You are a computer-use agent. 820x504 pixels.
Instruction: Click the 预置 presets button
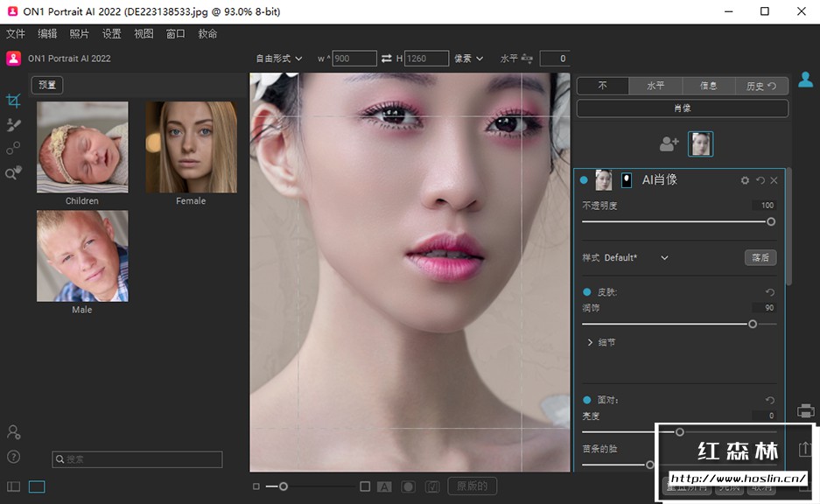(47, 86)
